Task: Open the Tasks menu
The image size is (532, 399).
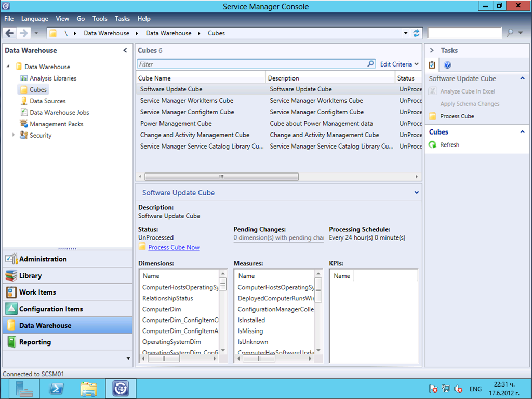Action: pyautogui.click(x=122, y=19)
